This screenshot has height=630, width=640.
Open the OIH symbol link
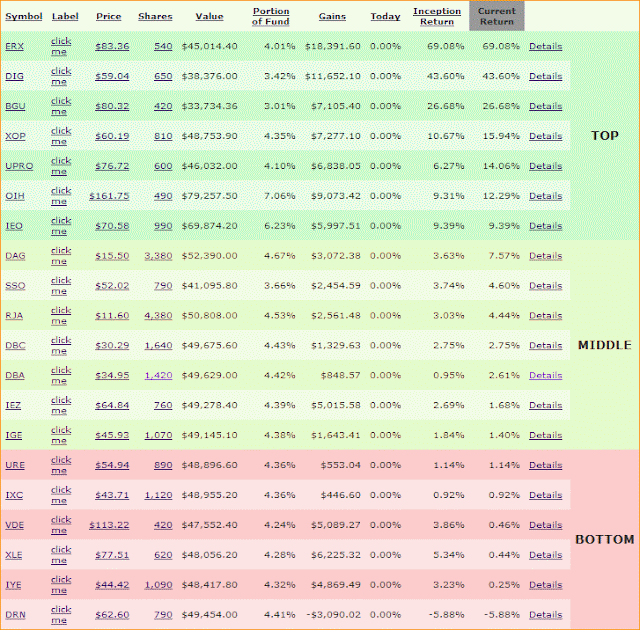coord(15,196)
